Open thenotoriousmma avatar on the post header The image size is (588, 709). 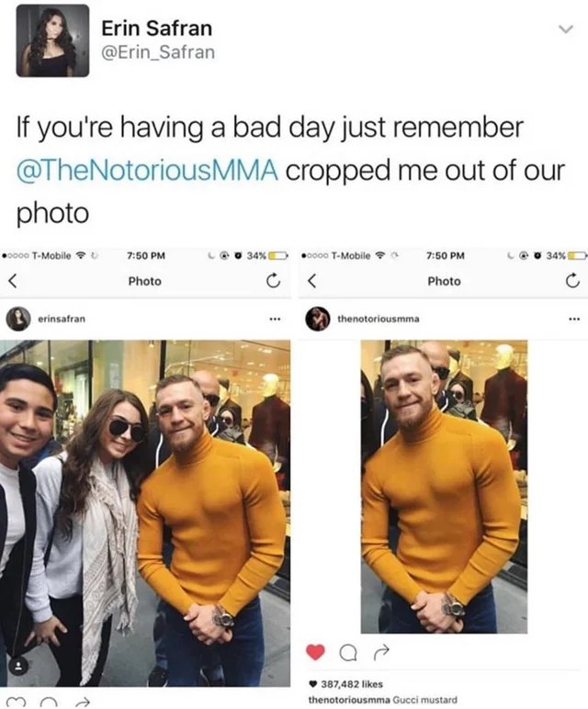(x=317, y=319)
